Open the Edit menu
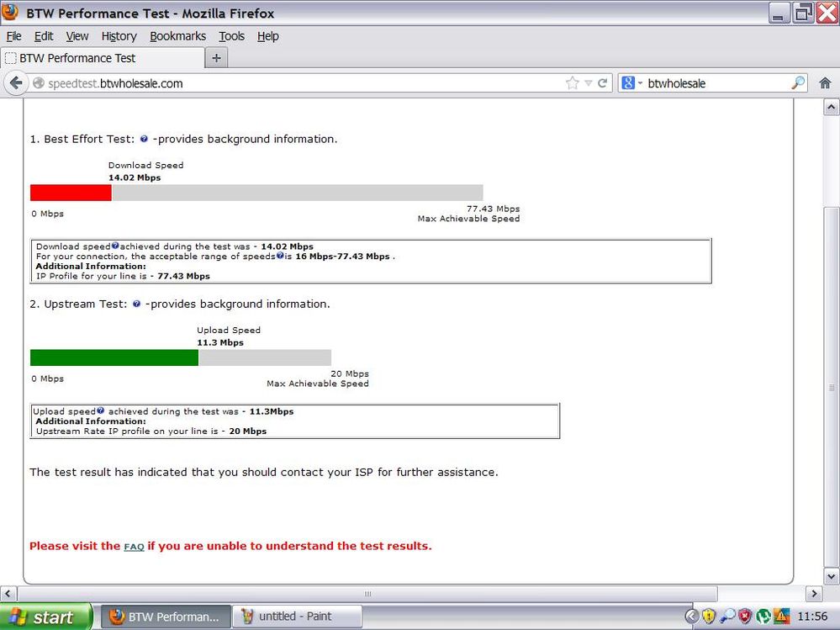 [44, 36]
